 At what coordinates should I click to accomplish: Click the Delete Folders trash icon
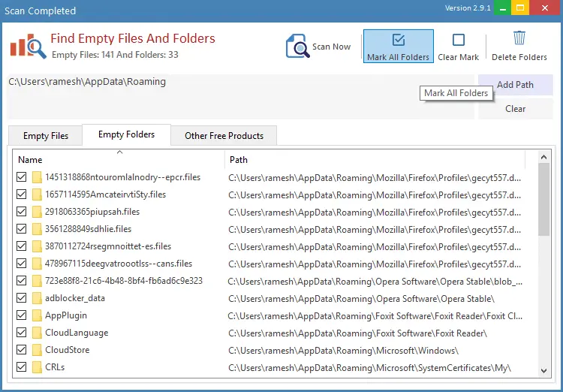pos(519,39)
